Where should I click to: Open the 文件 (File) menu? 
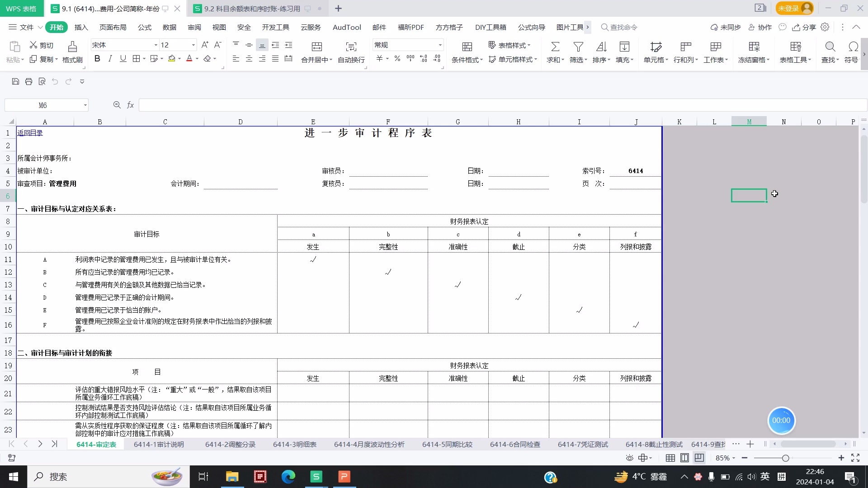point(25,27)
